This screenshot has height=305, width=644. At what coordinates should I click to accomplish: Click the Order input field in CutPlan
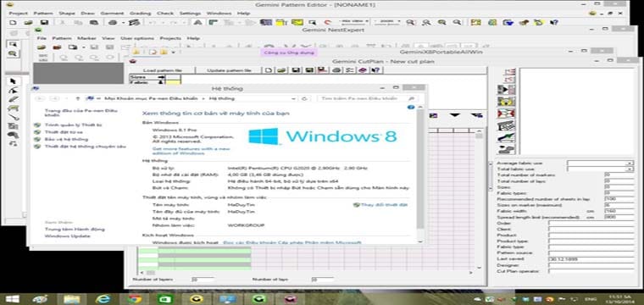coord(591,224)
